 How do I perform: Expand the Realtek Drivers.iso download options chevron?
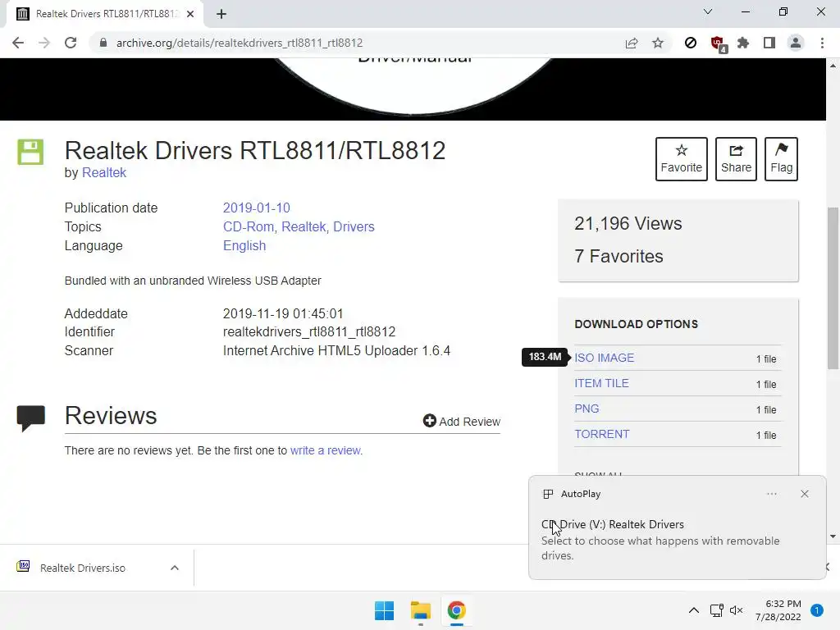[175, 568]
